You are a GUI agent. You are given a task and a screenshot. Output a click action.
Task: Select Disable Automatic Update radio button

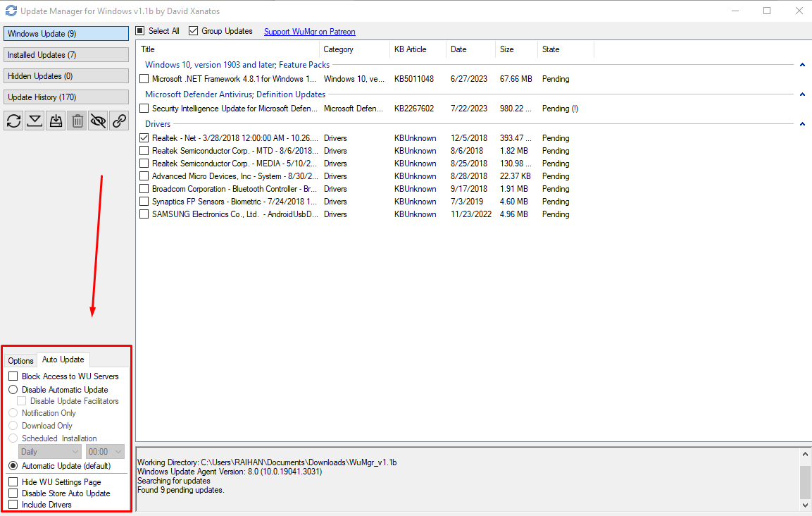pyautogui.click(x=13, y=390)
